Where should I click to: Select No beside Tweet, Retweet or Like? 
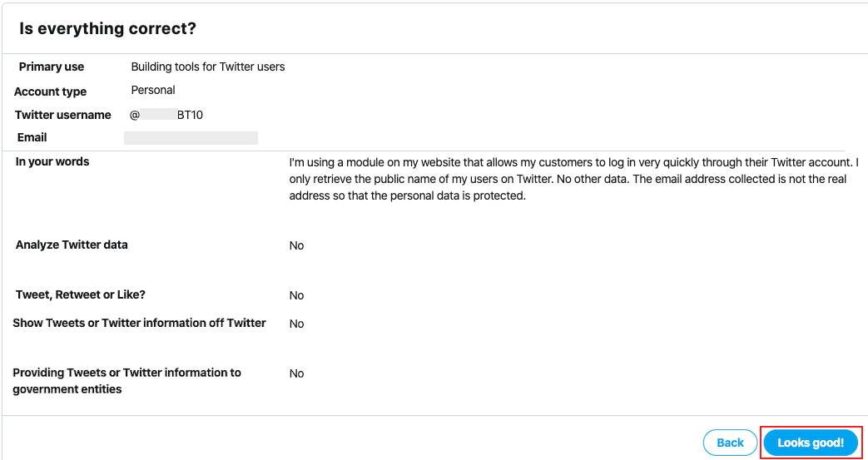coord(297,295)
